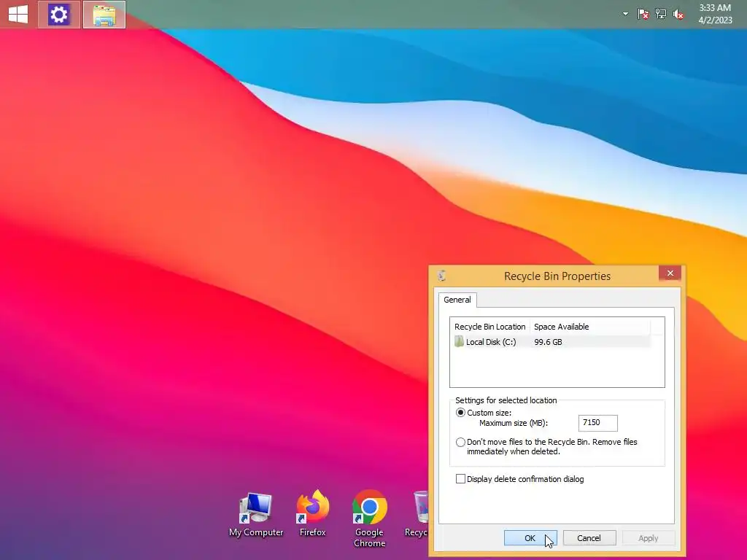Select the Firefox desktop shortcut

(x=312, y=514)
